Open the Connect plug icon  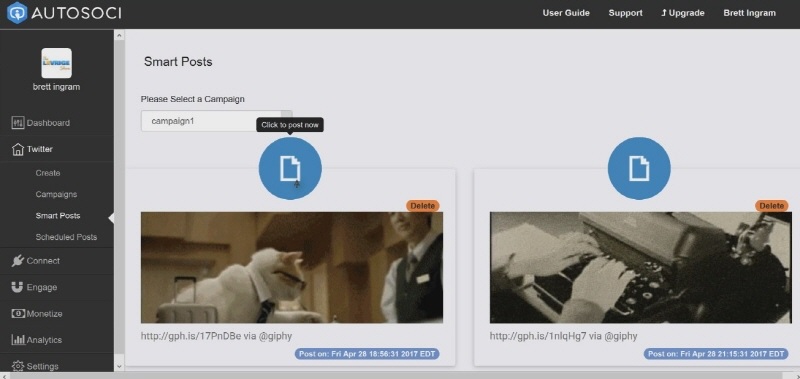[17, 261]
